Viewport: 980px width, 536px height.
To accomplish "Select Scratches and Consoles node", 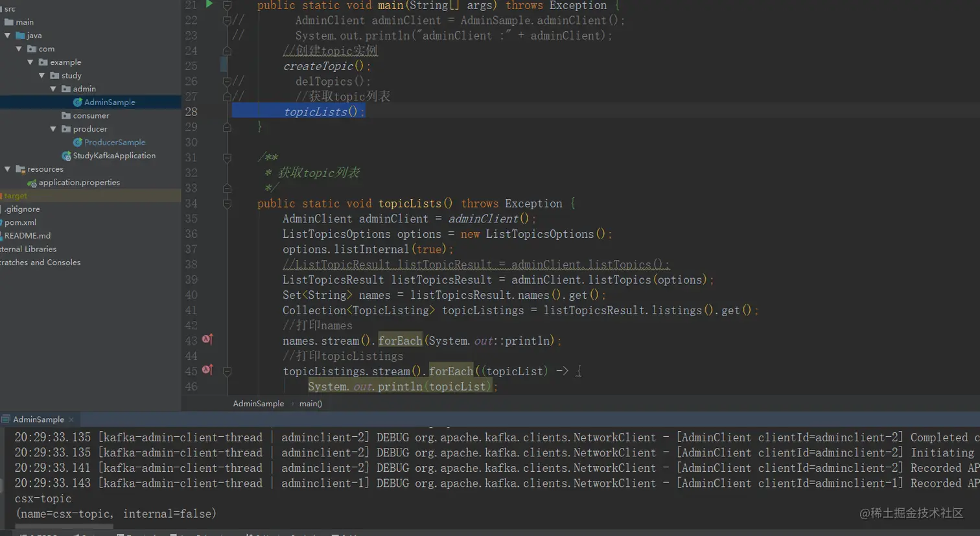I will 40,262.
